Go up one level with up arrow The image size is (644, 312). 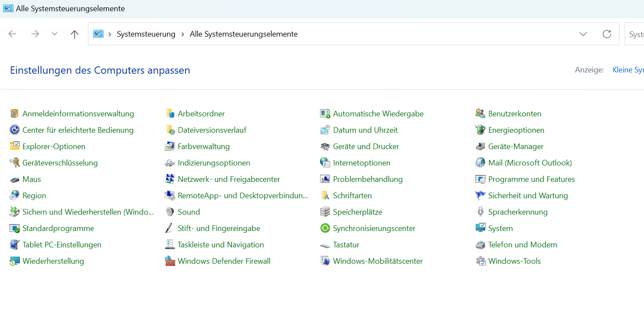point(75,34)
